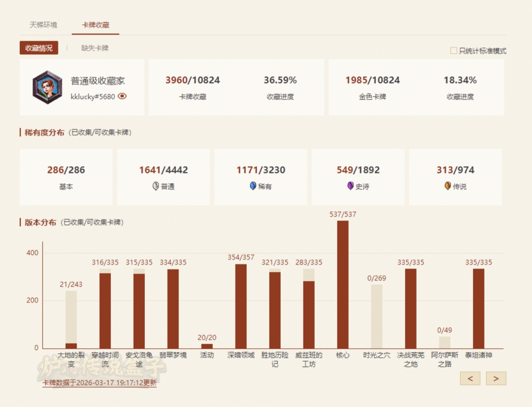Screen dimensions: 532x407
Task: Switch to the 天梯环境 tab
Action: 44,25
